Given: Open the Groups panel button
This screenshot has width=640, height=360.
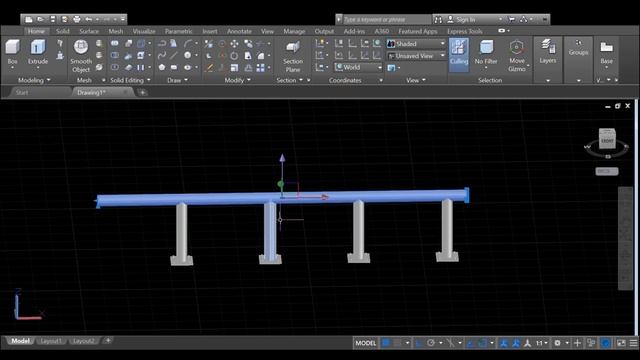Looking at the screenshot, I should 578,48.
